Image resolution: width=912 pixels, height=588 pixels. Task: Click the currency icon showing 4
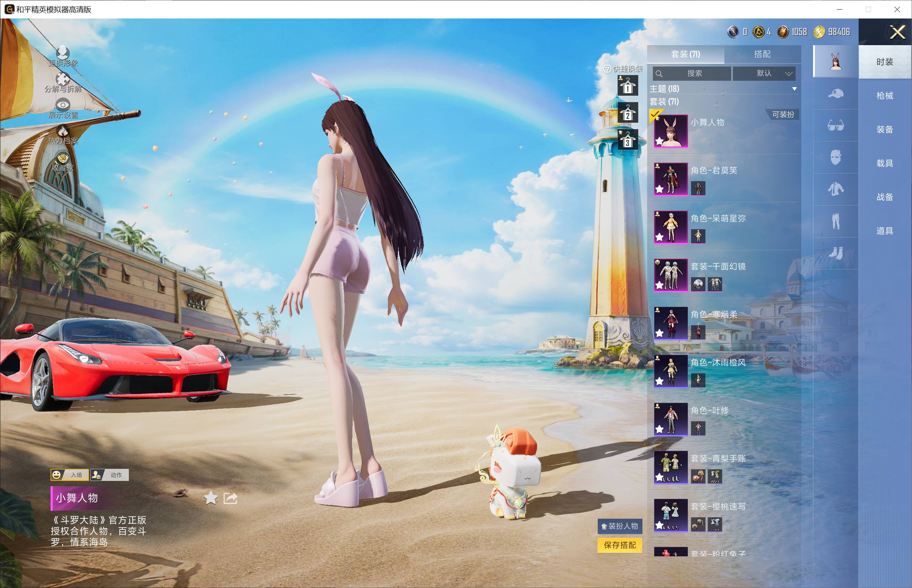tap(759, 32)
